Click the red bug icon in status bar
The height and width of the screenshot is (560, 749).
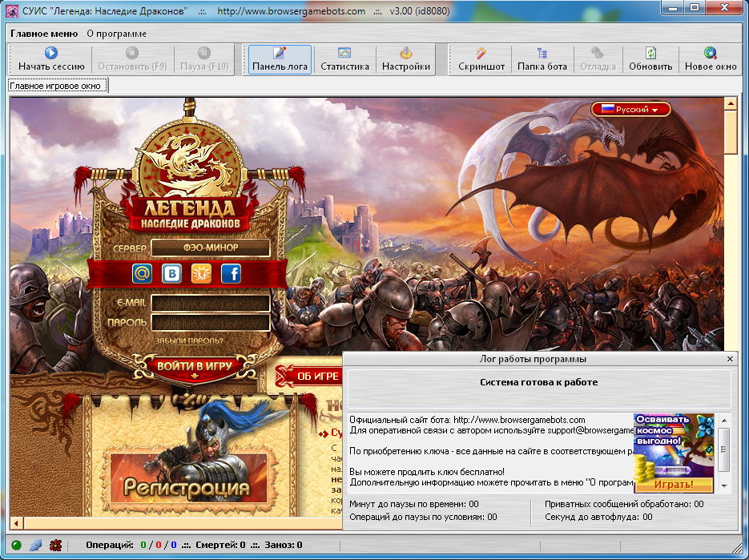click(55, 545)
